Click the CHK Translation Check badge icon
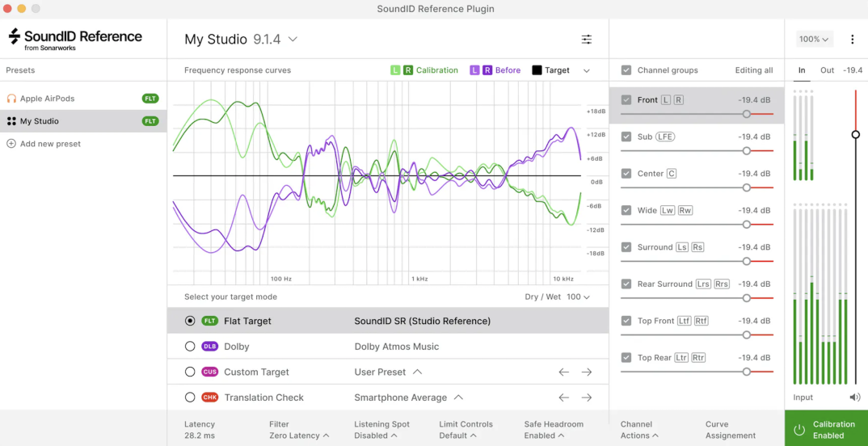 click(210, 398)
